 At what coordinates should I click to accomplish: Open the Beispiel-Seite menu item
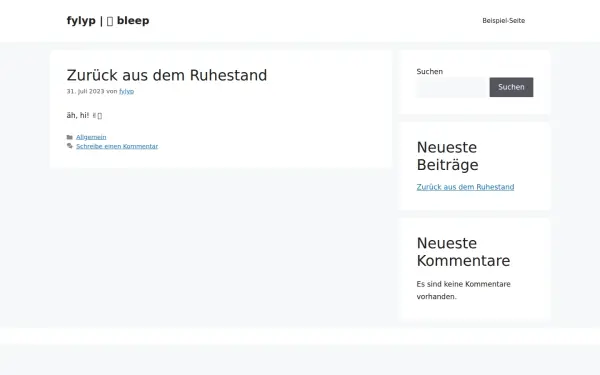point(504,21)
